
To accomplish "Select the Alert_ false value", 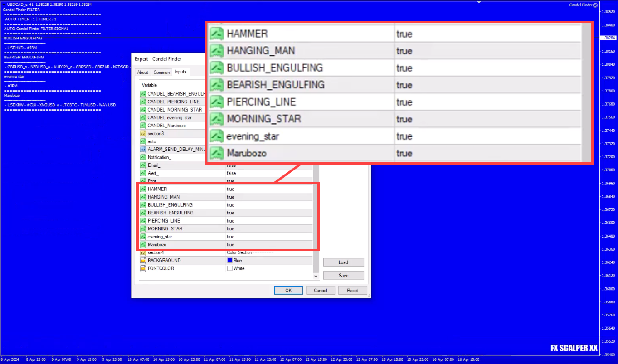I will tap(231, 173).
